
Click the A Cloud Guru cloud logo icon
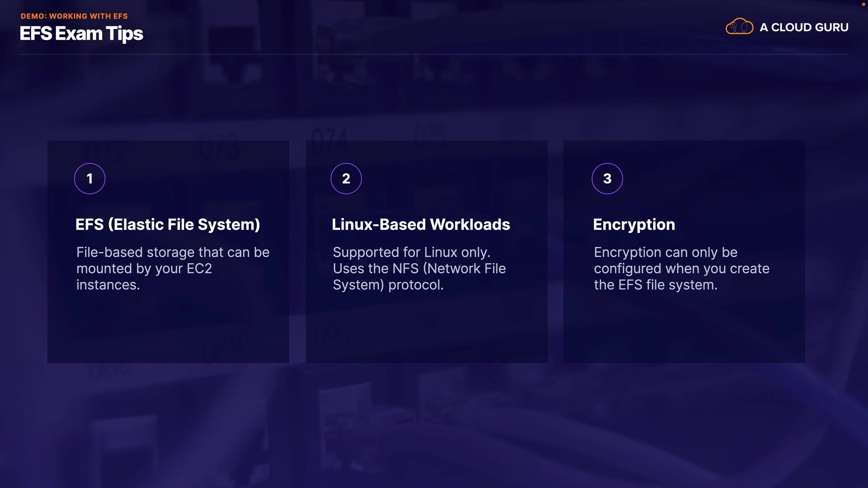click(739, 27)
